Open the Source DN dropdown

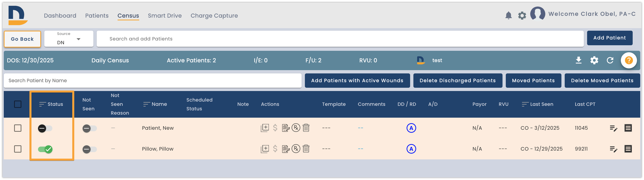pos(69,39)
